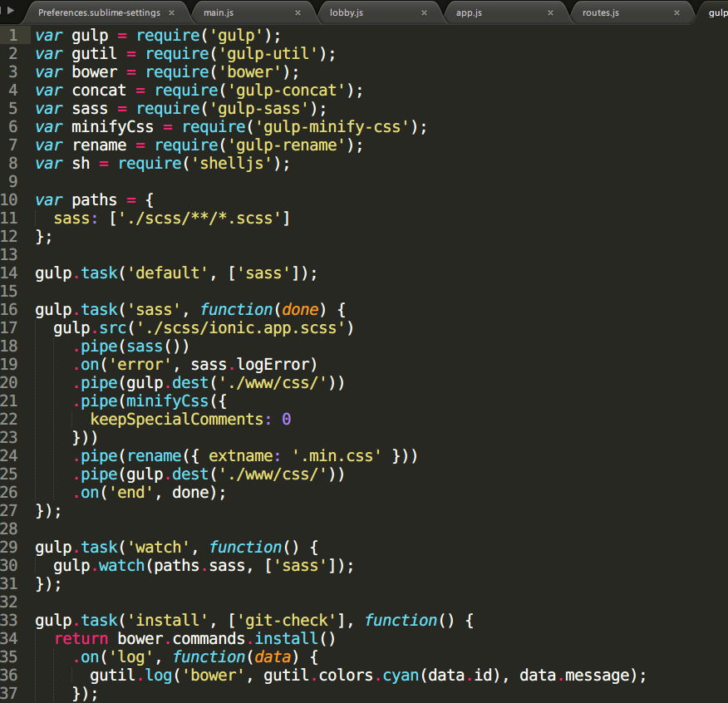The image size is (728, 703).
Task: Open the main.js tab
Action: (219, 12)
